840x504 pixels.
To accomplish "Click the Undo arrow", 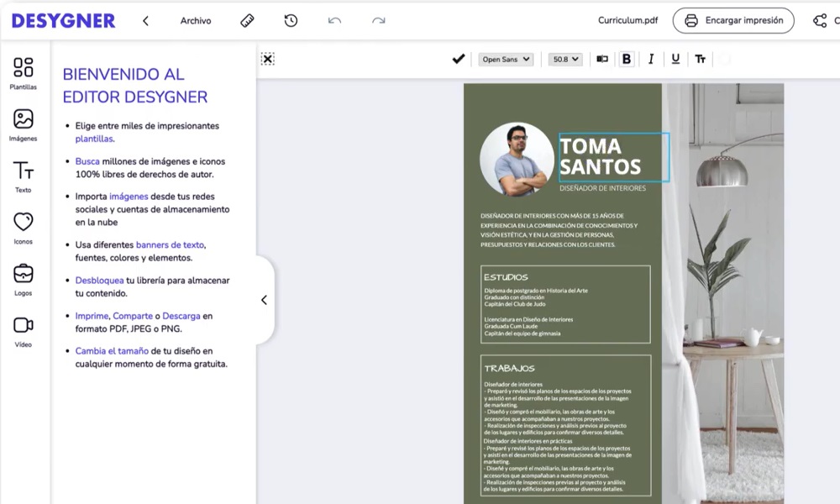I will click(334, 20).
